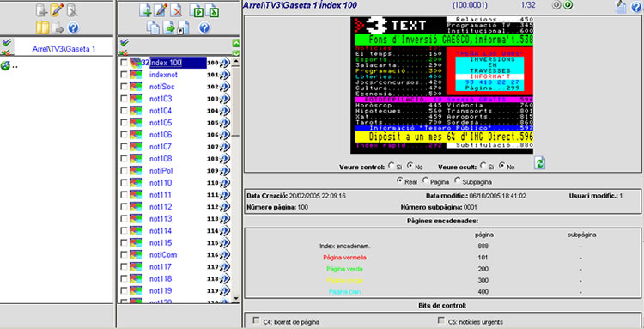
Task: Go to the next subpage
Action: coord(568,5)
